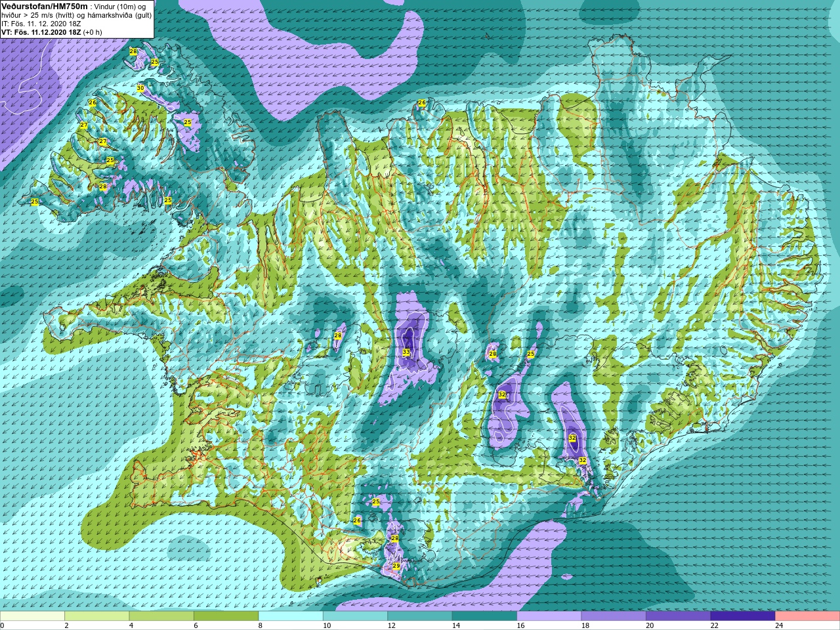840x630 pixels.
Task: Click the 'VT: Fös. 11.12.2020 18Z (+0 h)' line
Action: coord(52,31)
